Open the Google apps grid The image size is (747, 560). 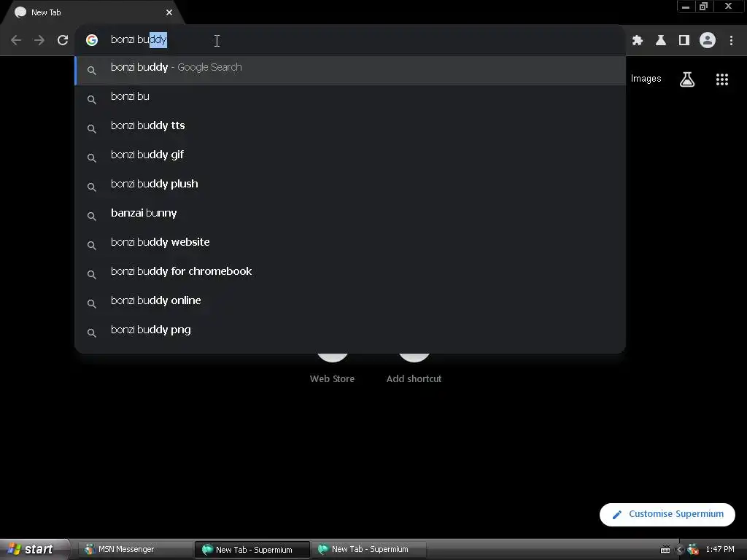point(722,79)
